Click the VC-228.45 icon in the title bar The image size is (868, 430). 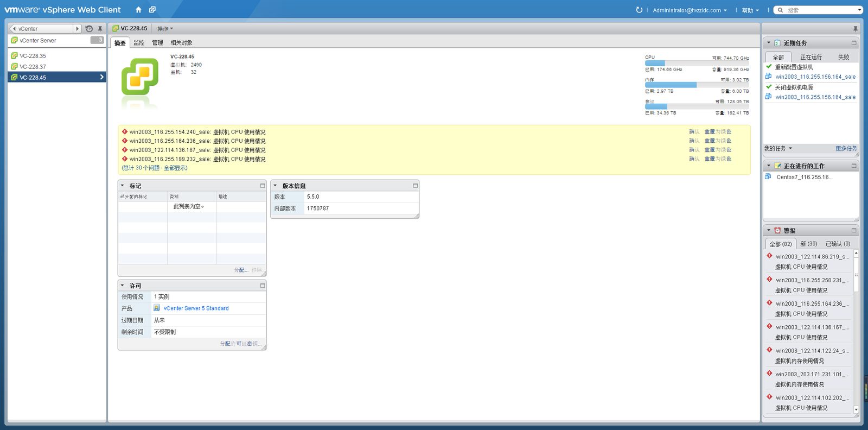(x=116, y=28)
